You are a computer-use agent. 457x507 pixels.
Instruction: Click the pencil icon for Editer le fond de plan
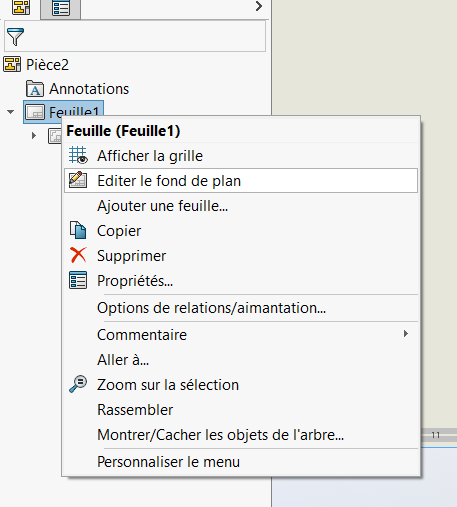pos(78,180)
